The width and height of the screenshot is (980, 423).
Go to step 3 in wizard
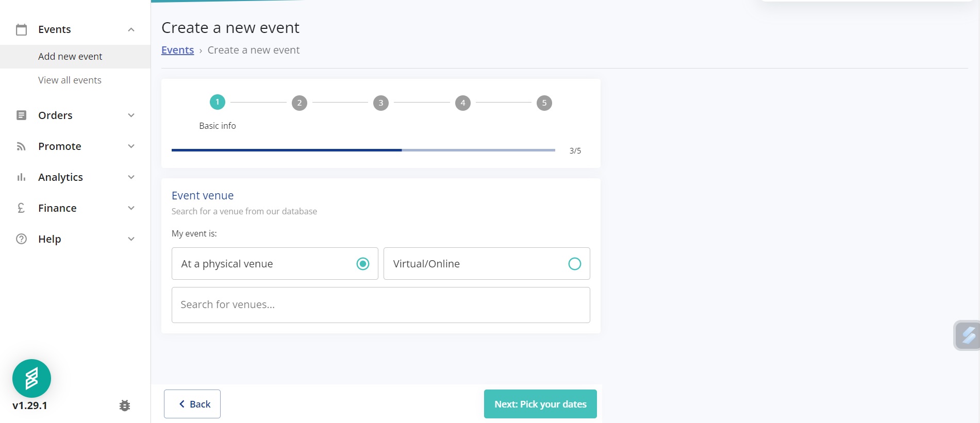tap(381, 103)
